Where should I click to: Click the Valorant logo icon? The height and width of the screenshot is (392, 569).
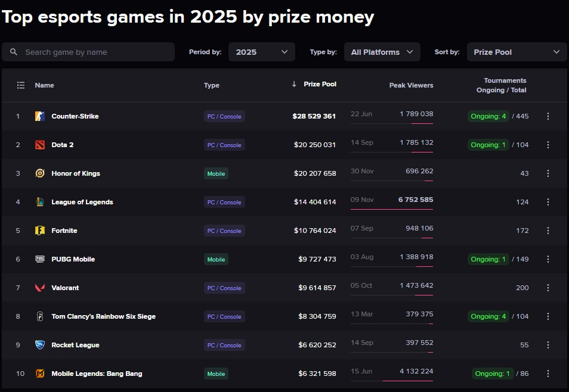[x=40, y=288]
